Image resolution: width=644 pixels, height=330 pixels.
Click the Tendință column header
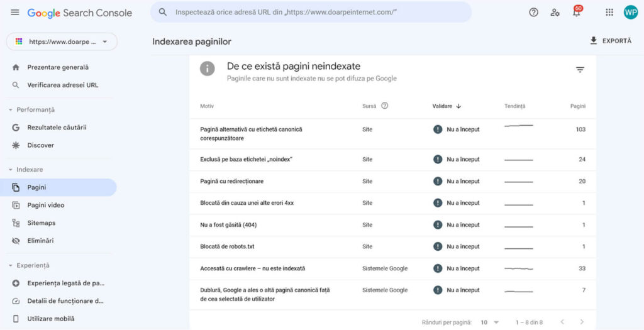point(514,106)
